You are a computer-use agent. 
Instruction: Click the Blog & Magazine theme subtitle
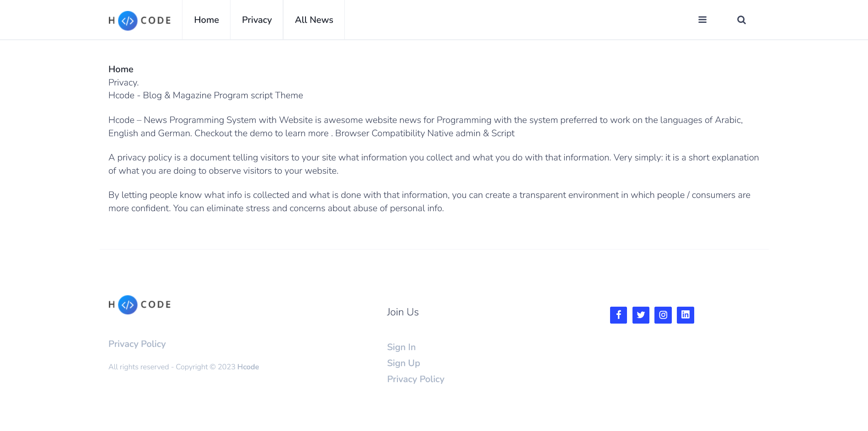pyautogui.click(x=205, y=95)
